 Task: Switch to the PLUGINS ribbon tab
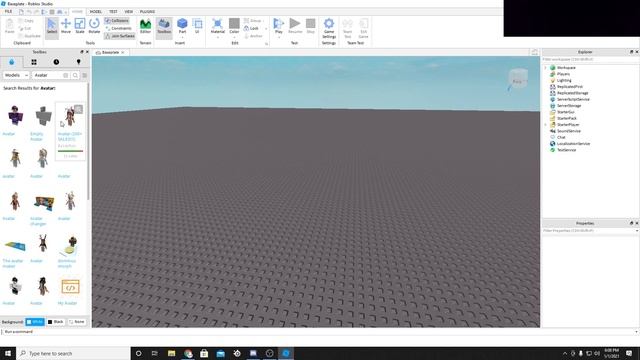(147, 11)
